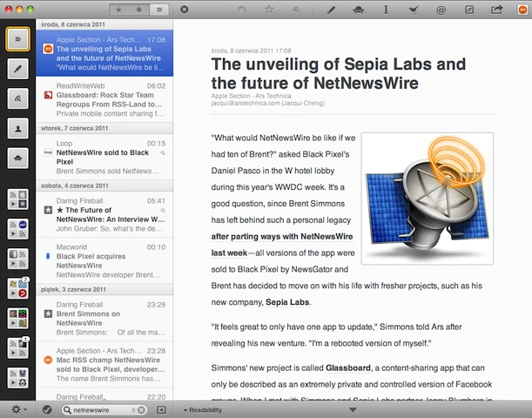Click the bottom center down arrow
The height and width of the screenshot is (418, 532).
click(353, 410)
